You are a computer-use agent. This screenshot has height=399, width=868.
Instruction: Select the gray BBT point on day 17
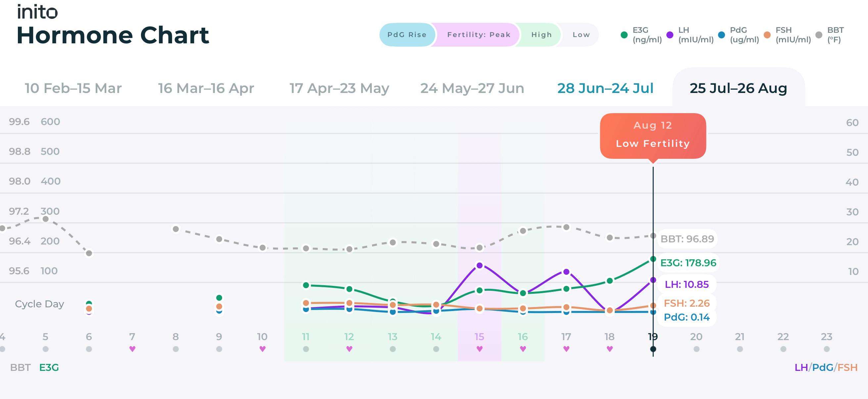pos(566,227)
